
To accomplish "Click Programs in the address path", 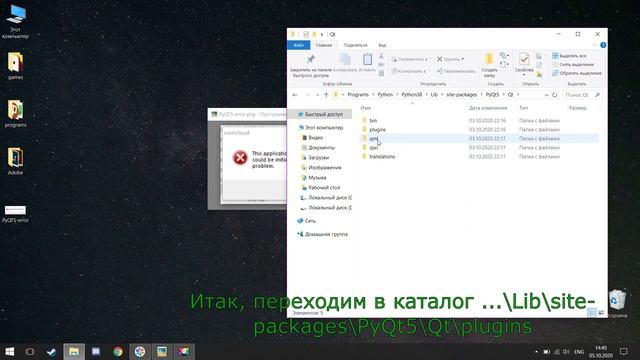I will tap(358, 94).
